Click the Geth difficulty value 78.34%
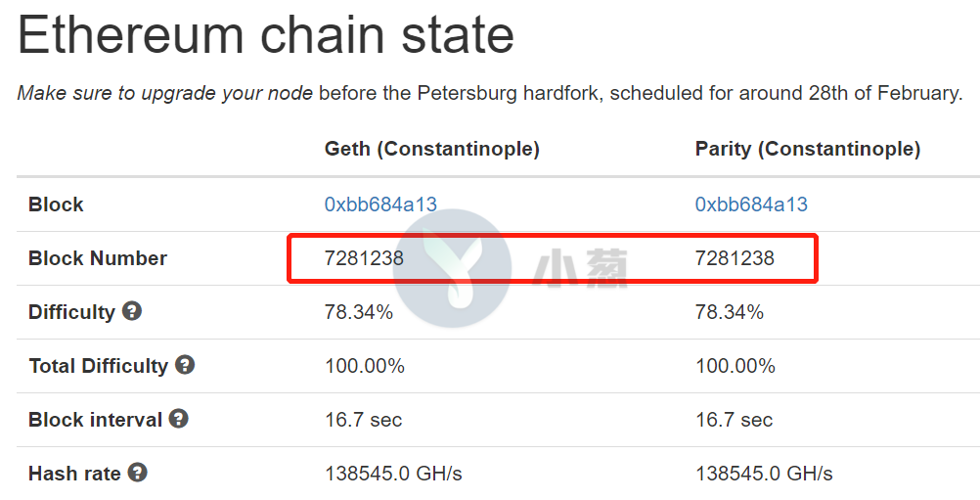 pyautogui.click(x=359, y=312)
